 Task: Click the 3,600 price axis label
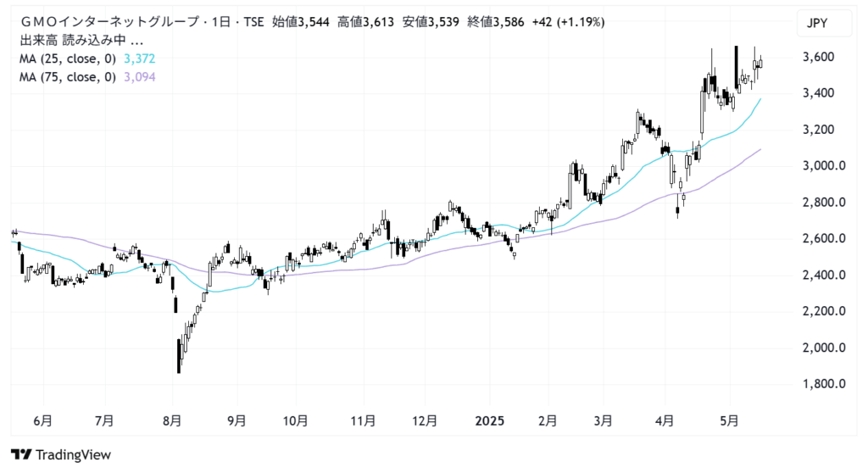coord(818,57)
